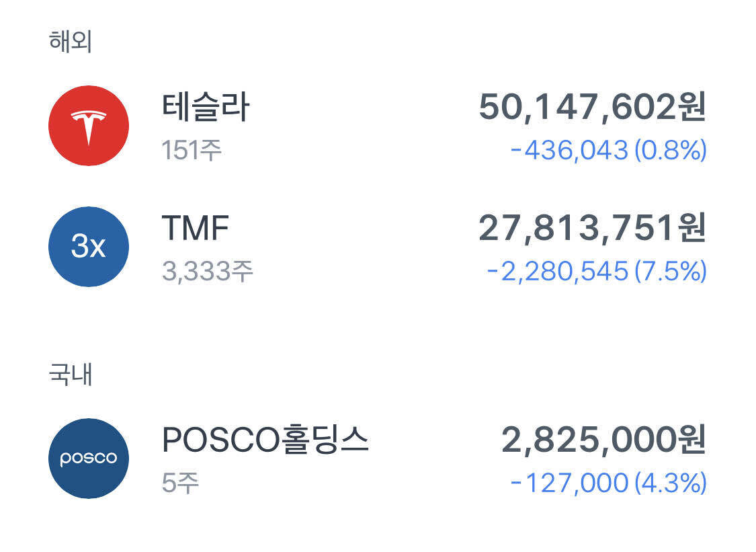
Task: Click the blue 3x TMF icon
Action: click(x=89, y=247)
